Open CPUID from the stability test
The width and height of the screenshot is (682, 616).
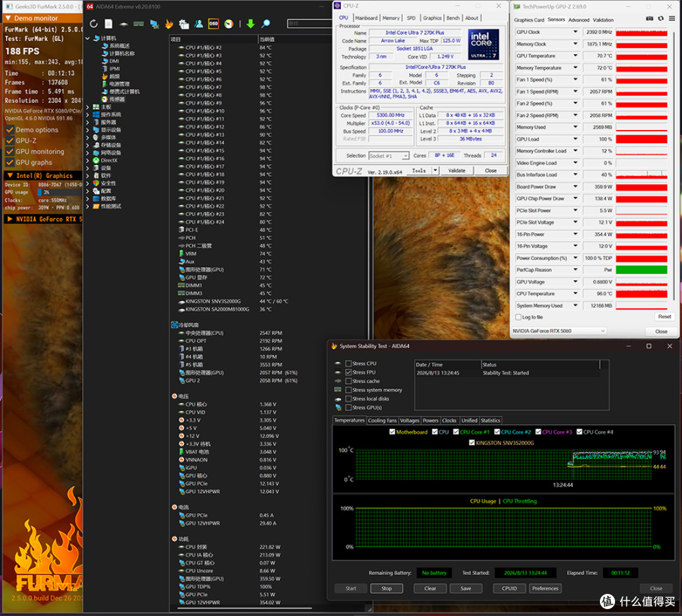pos(510,588)
